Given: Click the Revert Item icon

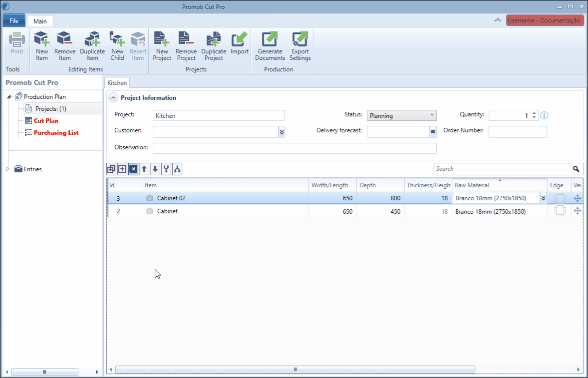Looking at the screenshot, I should pyautogui.click(x=138, y=46).
